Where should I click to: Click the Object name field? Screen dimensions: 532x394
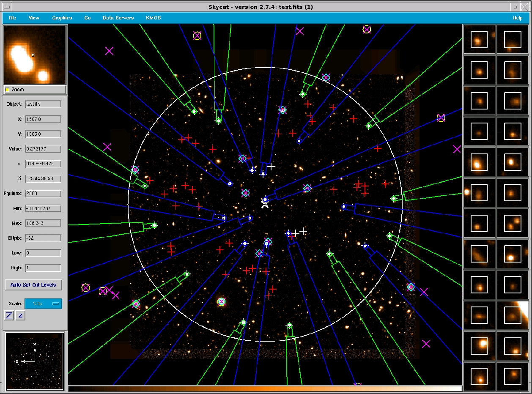43,104
